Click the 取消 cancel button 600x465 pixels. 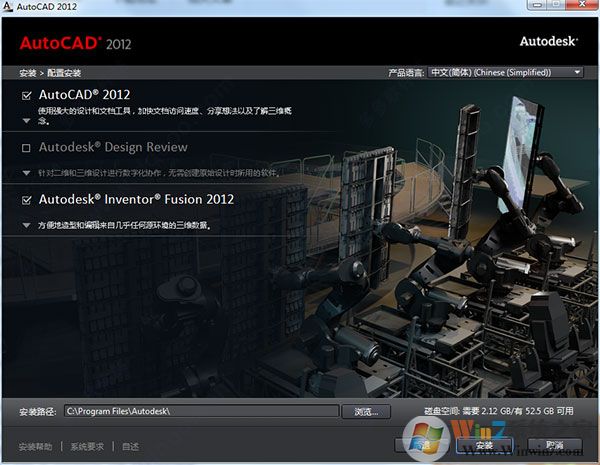pos(555,445)
